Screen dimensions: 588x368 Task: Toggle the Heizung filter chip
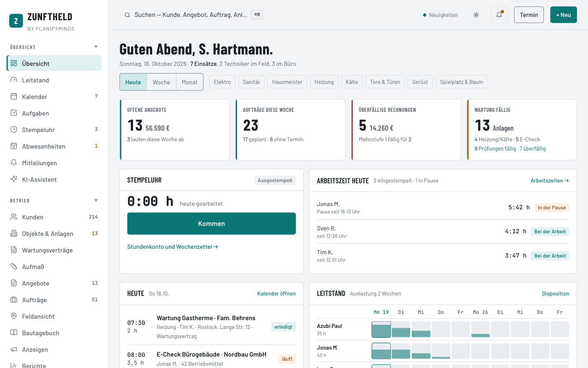click(324, 82)
